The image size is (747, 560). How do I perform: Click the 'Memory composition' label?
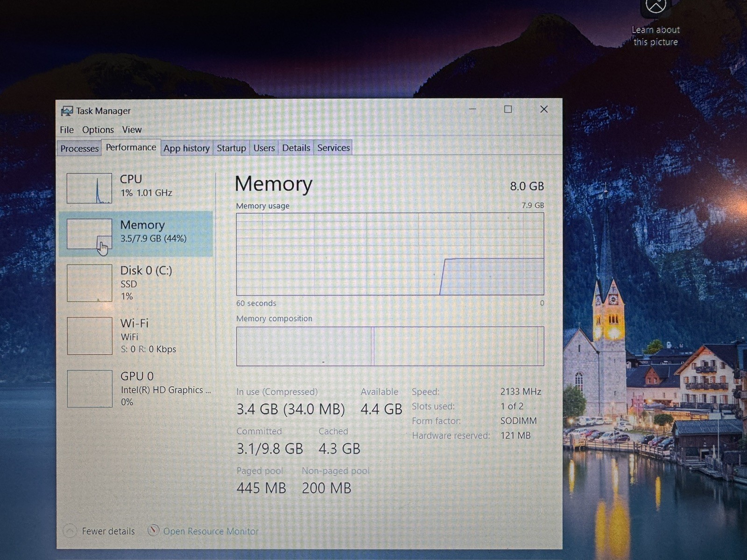[274, 319]
